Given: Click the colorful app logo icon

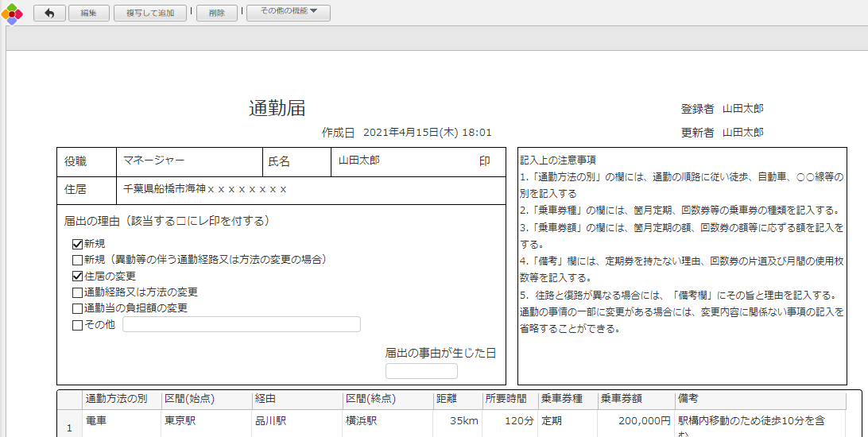Looking at the screenshot, I should click(12, 13).
